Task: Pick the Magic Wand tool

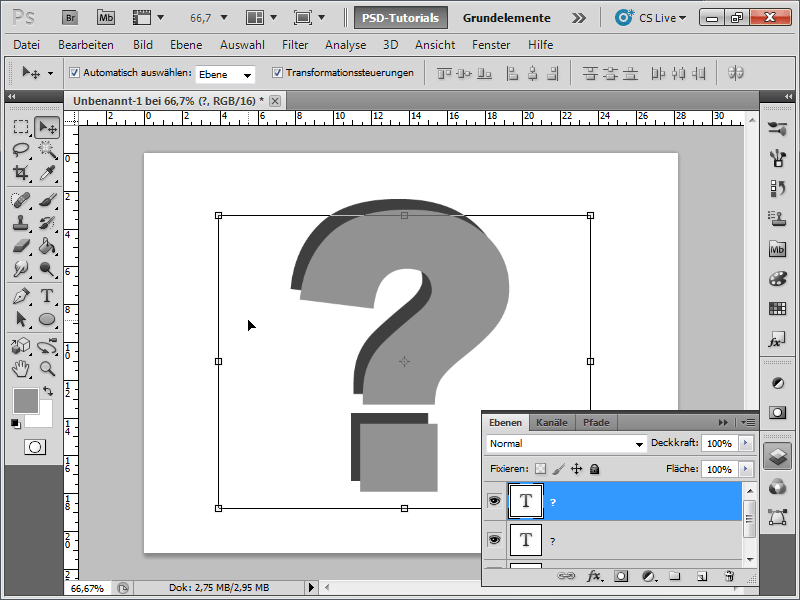Action: [x=47, y=150]
